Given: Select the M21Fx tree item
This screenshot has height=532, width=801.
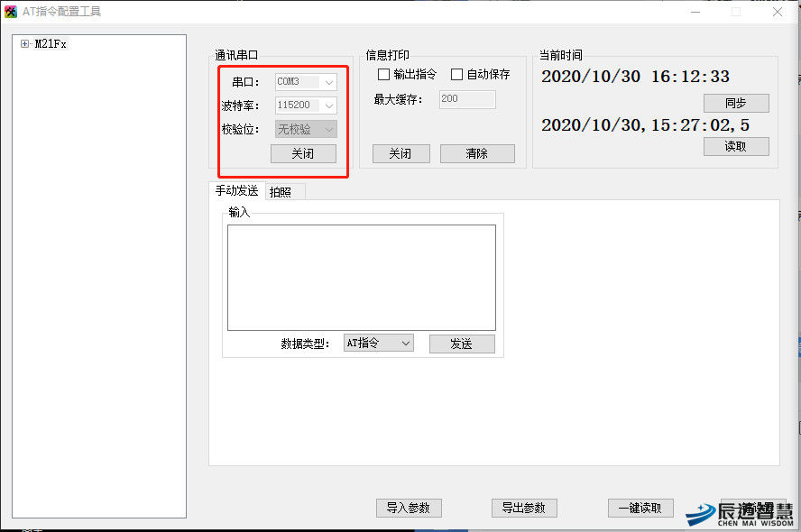Looking at the screenshot, I should click(51, 44).
